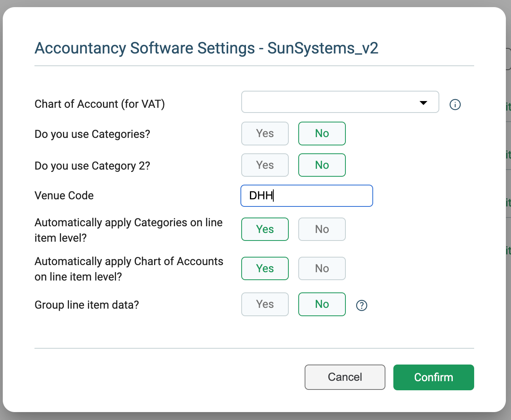Click the Cancel button
Screen dimensions: 511x420
coord(345,377)
